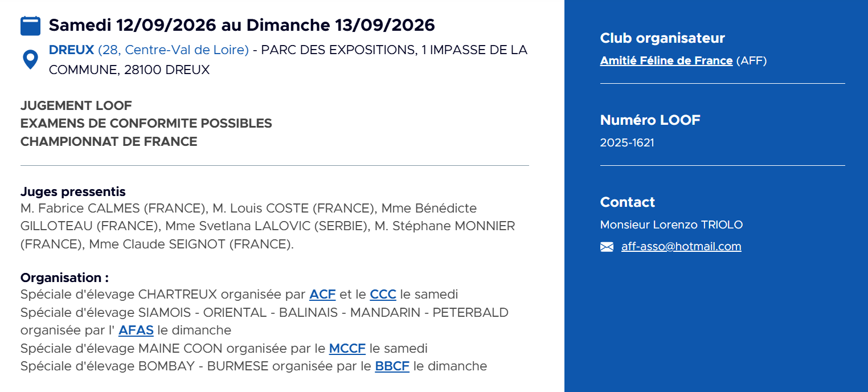Click the calendar icon beside the date
The width and height of the screenshot is (868, 392).
(30, 26)
